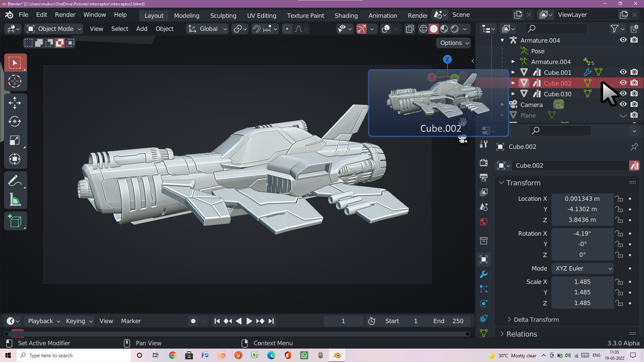This screenshot has height=362, width=644.
Task: Toggle Cube.002 viewport visibility eye
Action: [x=623, y=83]
